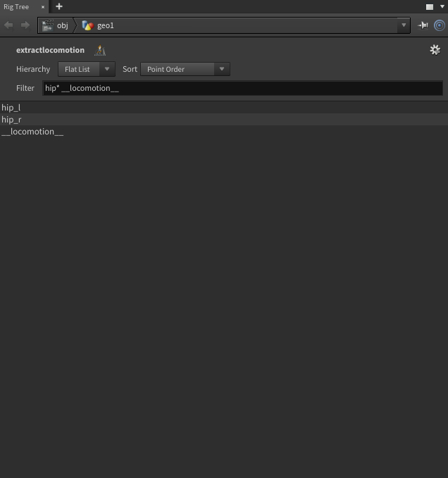This screenshot has width=448, height=478.
Task: Go back with the left arrow
Action: [x=9, y=25]
